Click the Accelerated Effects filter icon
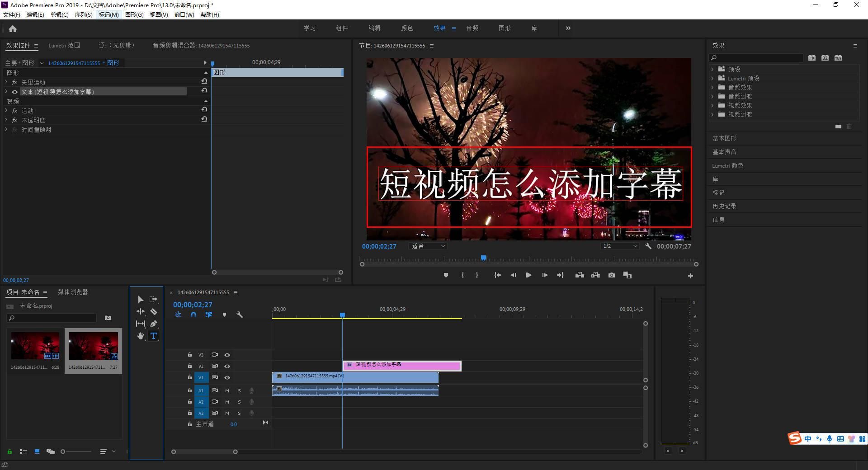Viewport: 868px width, 470px height. tap(812, 58)
